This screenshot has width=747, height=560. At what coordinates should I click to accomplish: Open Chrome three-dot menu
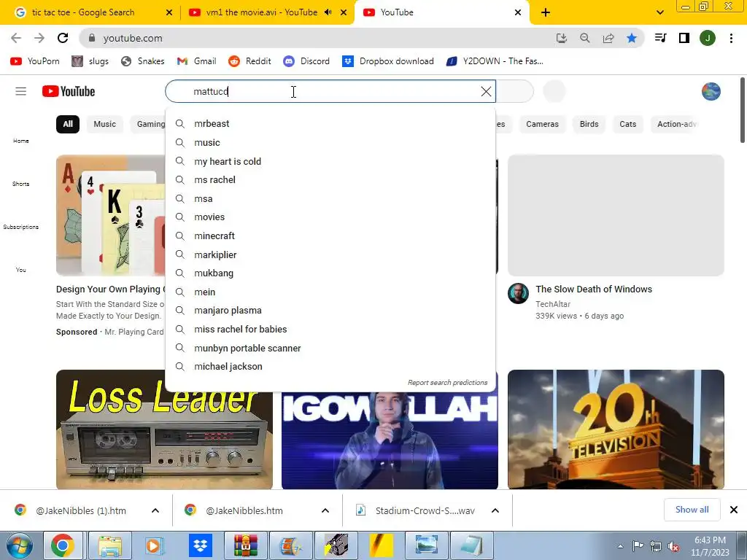coord(731,38)
